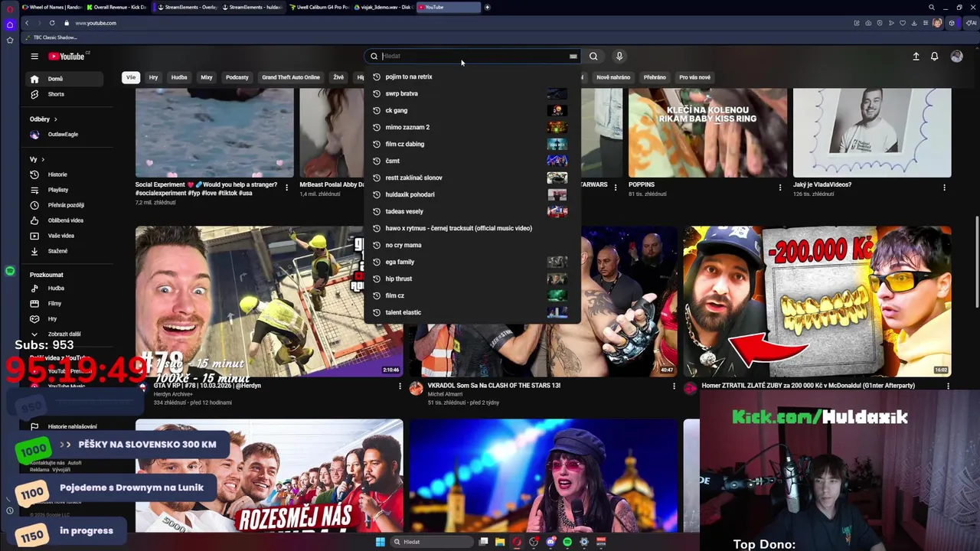980x551 pixels.
Task: Choose suggestion 'swrp bratva'
Action: point(472,93)
